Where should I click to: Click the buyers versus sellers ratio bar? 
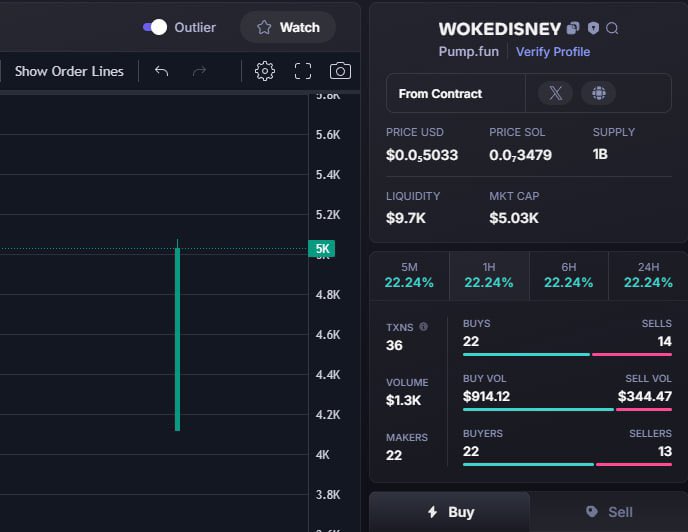tap(567, 464)
